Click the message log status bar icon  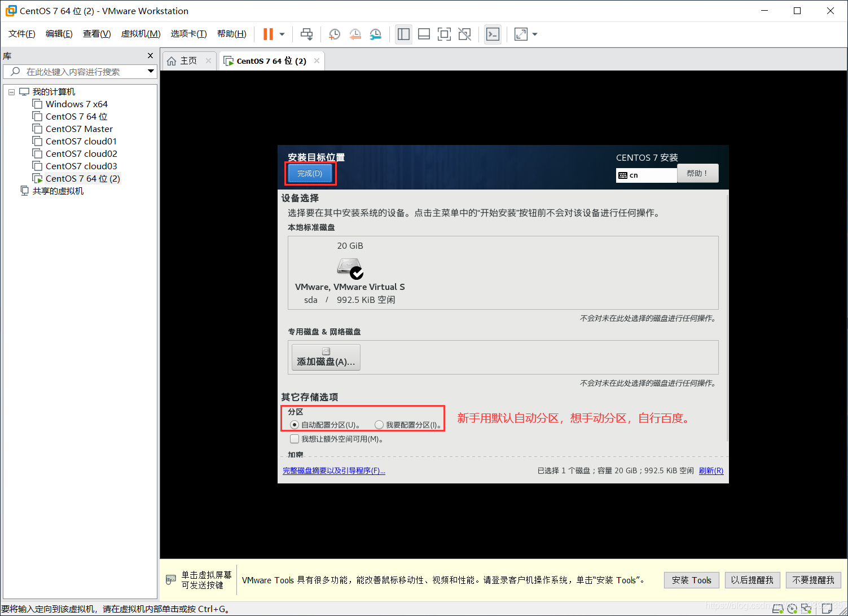(828, 608)
